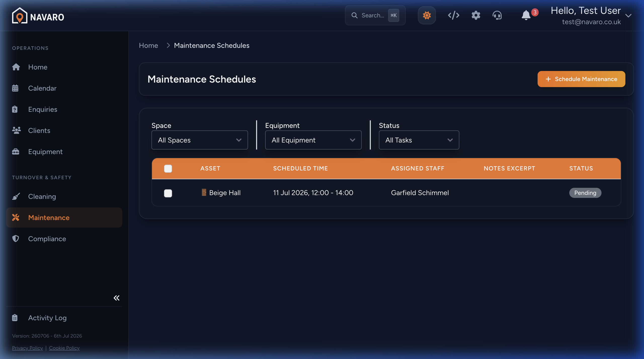Open the support headset icon
Image resolution: width=644 pixels, height=359 pixels.
pyautogui.click(x=497, y=15)
